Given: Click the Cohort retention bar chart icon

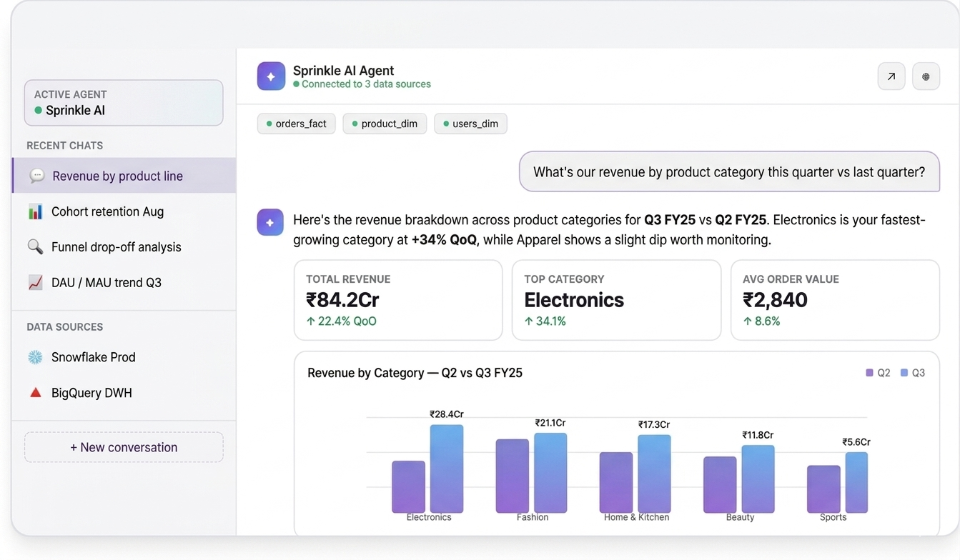Looking at the screenshot, I should pyautogui.click(x=35, y=211).
